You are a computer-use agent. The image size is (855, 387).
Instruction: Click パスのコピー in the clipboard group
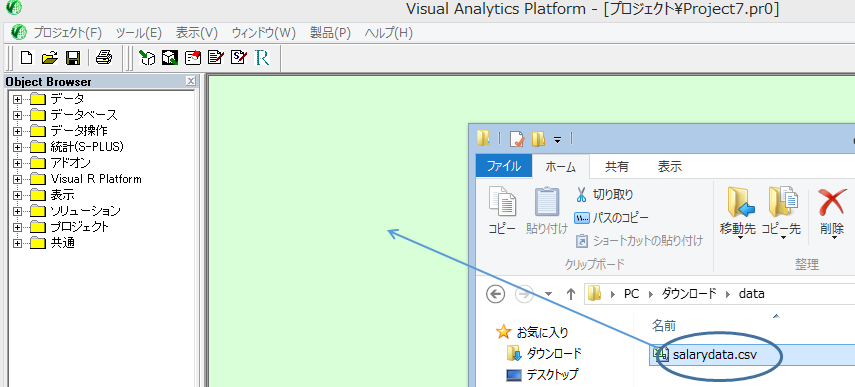click(612, 218)
